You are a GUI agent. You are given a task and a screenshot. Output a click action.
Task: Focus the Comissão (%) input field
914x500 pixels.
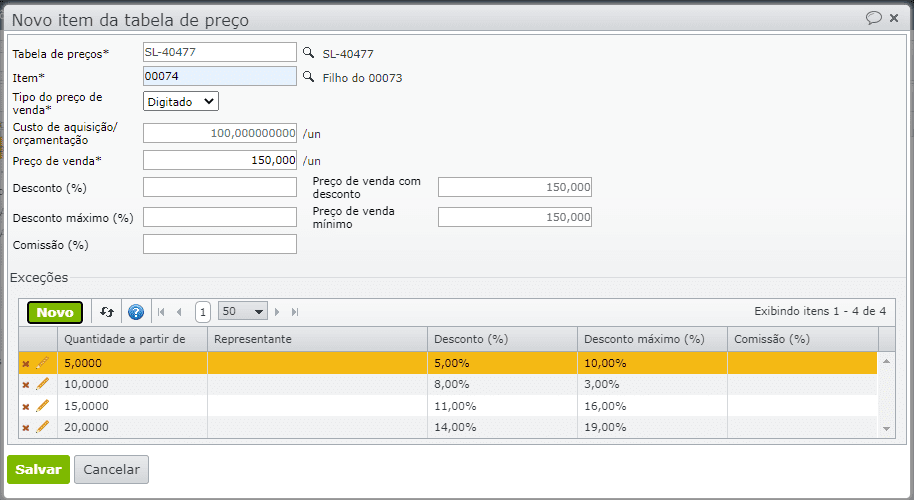[220, 244]
